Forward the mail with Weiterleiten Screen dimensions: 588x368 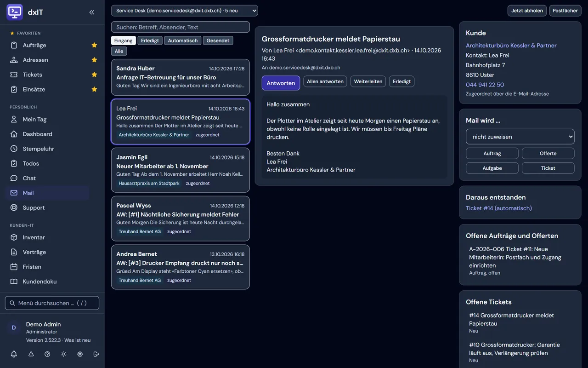tap(368, 81)
